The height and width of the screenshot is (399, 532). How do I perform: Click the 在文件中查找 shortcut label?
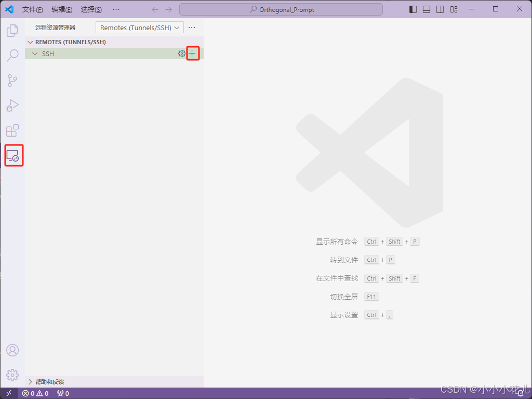337,278
